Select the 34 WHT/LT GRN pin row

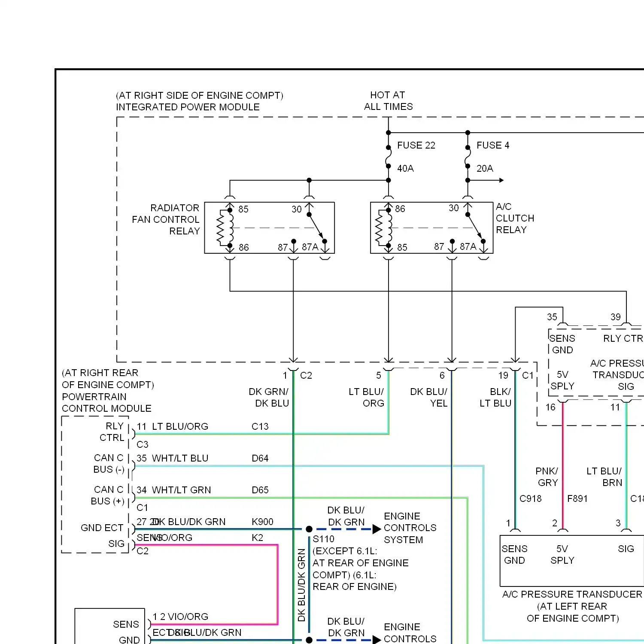pos(174,490)
